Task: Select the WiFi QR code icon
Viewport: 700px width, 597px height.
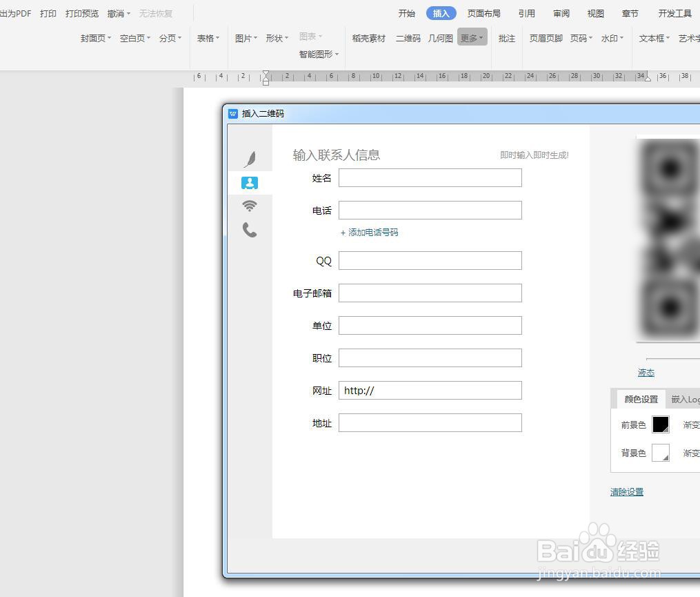Action: pos(250,206)
